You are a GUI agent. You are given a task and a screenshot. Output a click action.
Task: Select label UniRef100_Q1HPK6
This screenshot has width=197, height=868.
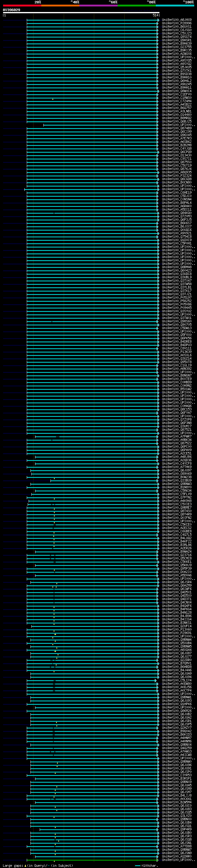point(177,704)
